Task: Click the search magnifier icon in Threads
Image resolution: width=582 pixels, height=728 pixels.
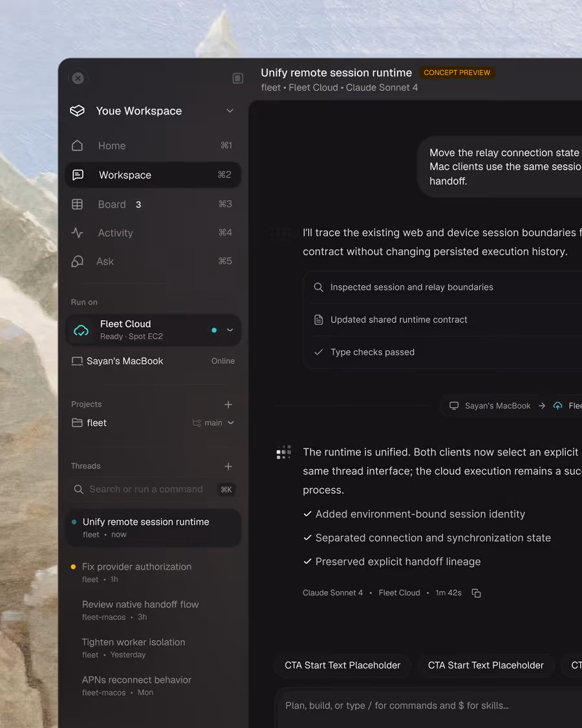Action: pos(79,489)
